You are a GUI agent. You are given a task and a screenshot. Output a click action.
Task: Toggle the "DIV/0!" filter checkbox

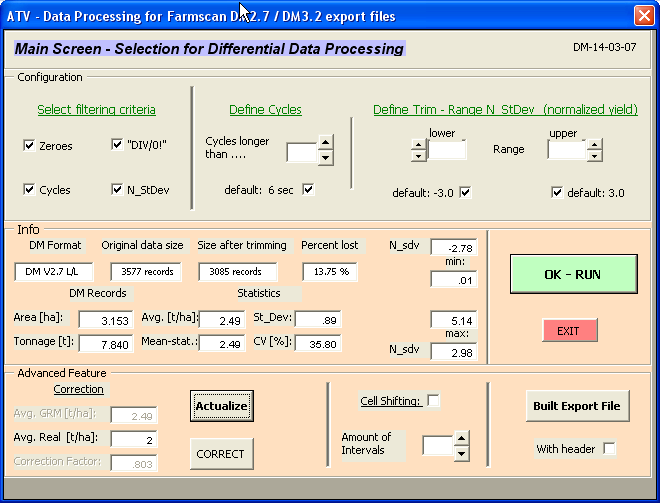[118, 146]
